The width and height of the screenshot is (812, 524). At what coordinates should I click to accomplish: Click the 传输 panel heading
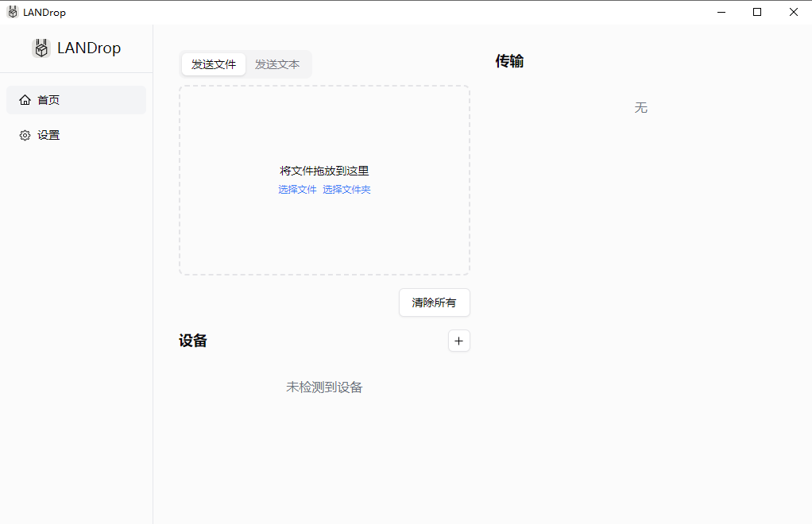point(508,61)
